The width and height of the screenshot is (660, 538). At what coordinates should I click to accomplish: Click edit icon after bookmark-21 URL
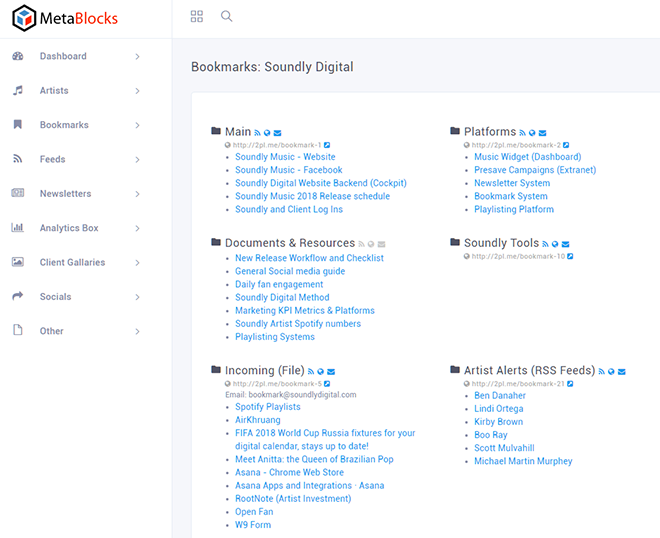click(570, 384)
